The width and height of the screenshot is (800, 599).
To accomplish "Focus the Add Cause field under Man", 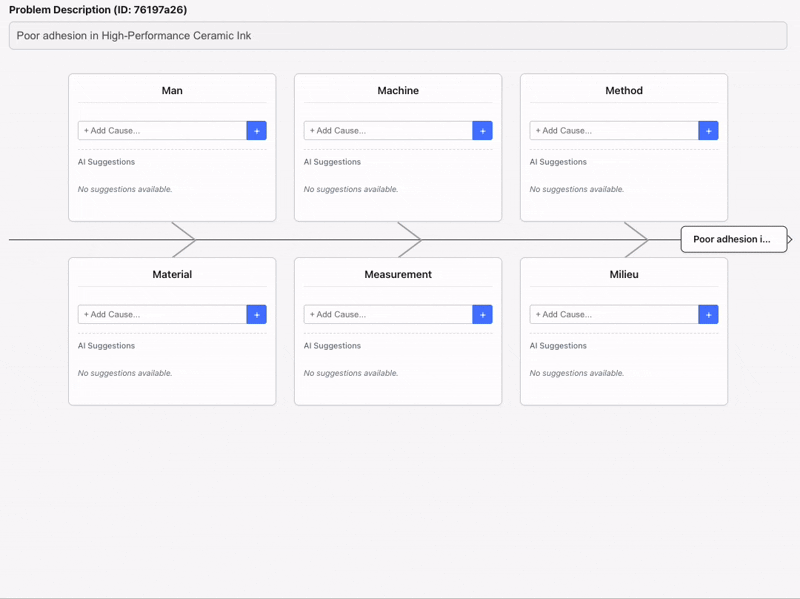I will [162, 130].
